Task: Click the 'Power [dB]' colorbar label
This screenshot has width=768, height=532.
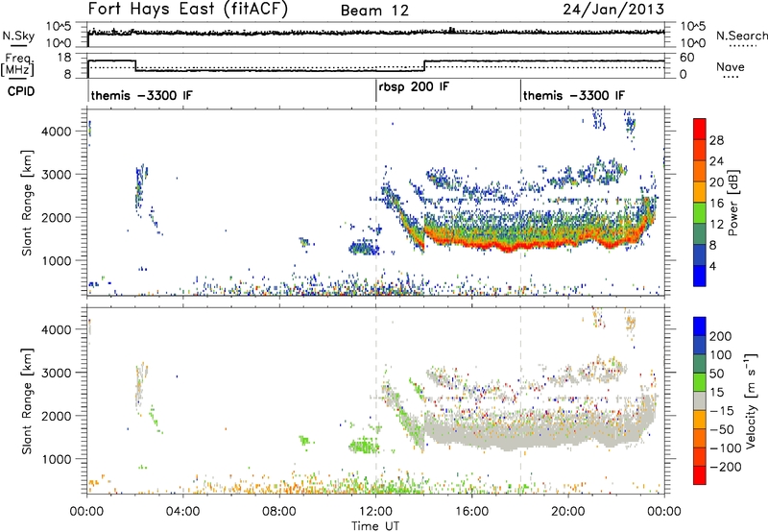Action: [733, 203]
